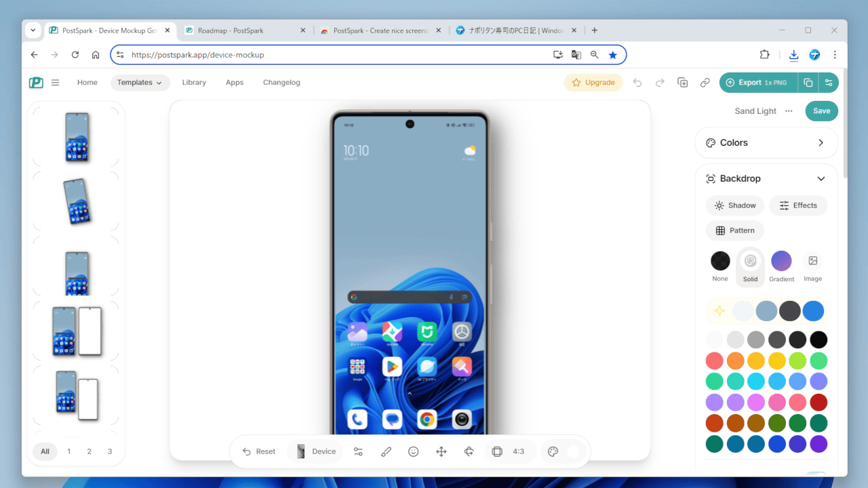Open the smiley emoji sticker tool
Screen dimensions: 868x488
(x=414, y=451)
